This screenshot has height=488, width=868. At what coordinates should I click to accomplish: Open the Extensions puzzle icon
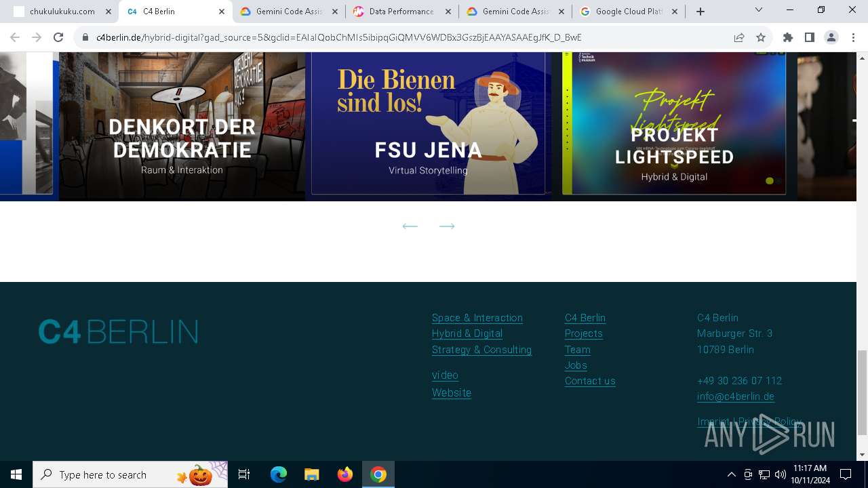(x=788, y=37)
